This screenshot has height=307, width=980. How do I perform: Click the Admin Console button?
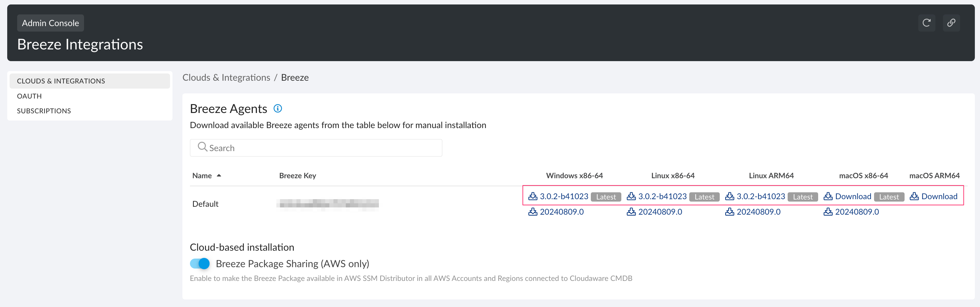point(50,23)
